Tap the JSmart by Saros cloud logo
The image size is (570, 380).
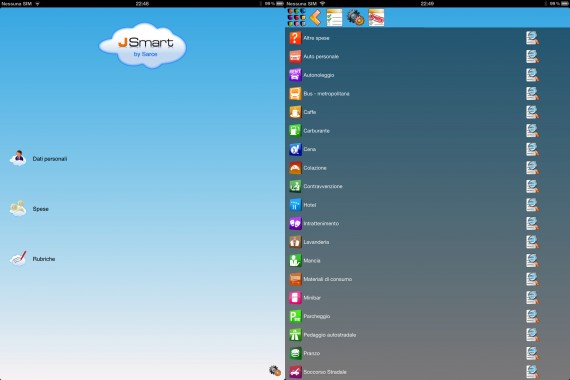(142, 45)
